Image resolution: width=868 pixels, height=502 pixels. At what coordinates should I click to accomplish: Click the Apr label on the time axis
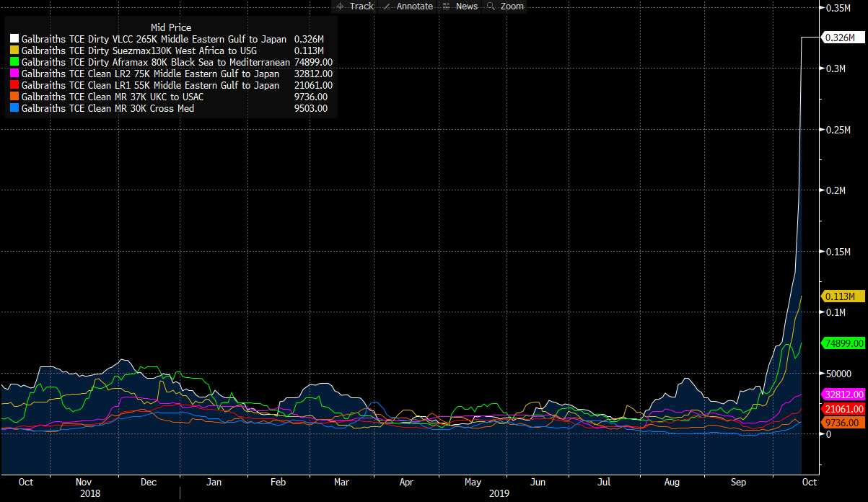(x=406, y=482)
